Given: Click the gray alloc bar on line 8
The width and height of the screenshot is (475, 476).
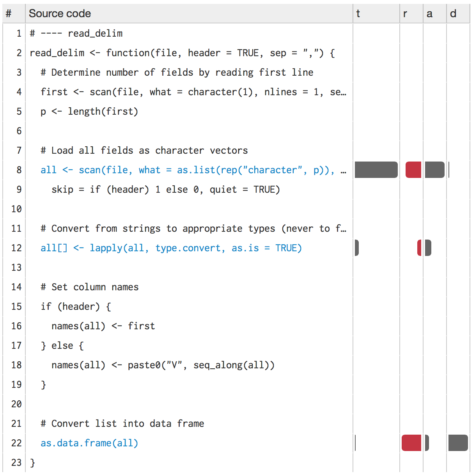Looking at the screenshot, I should (434, 170).
